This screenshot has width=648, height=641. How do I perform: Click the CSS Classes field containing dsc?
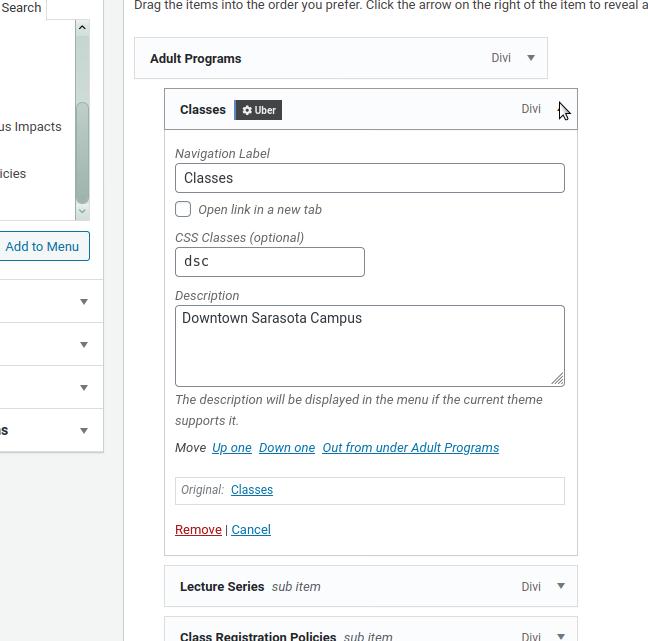[x=270, y=262]
